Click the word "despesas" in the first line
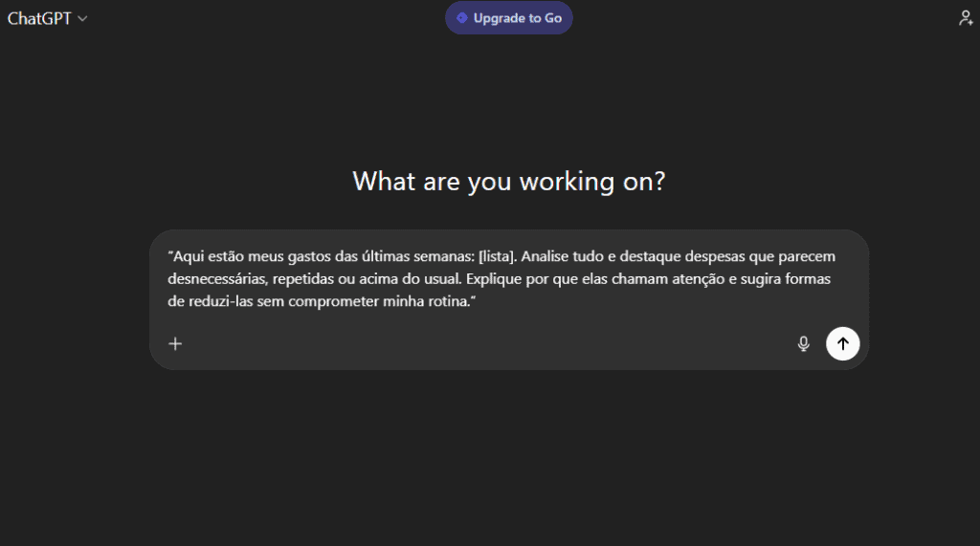Image resolution: width=980 pixels, height=546 pixels. pos(728,256)
